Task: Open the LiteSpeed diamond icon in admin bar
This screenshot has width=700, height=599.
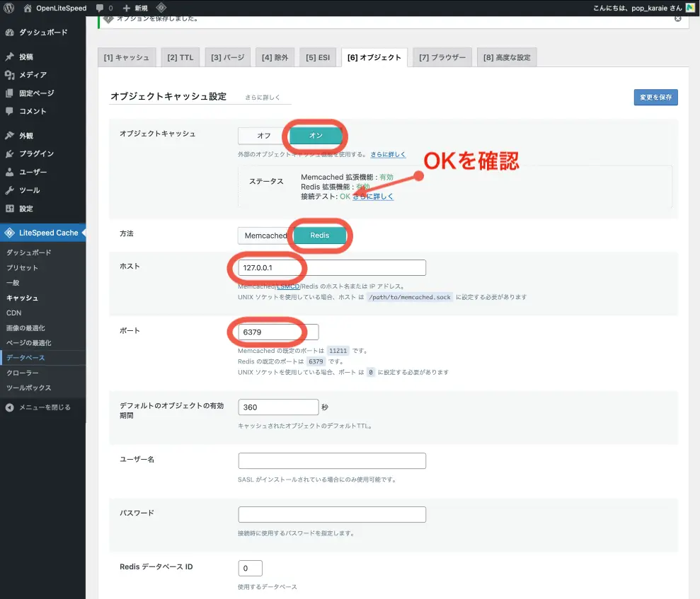Action: (161, 8)
